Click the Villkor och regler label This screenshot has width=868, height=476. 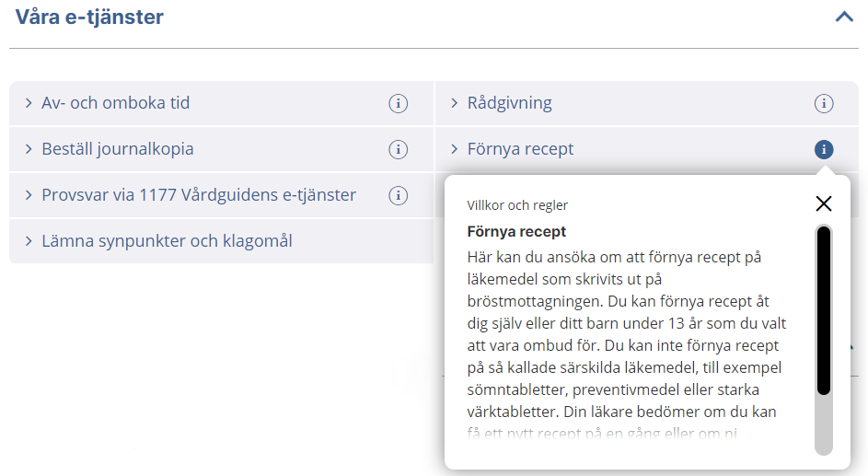point(517,205)
